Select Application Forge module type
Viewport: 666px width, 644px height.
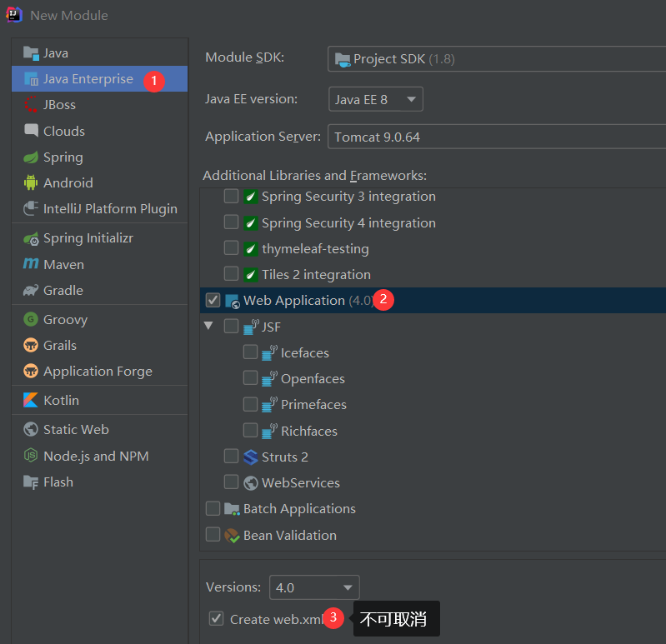point(99,372)
